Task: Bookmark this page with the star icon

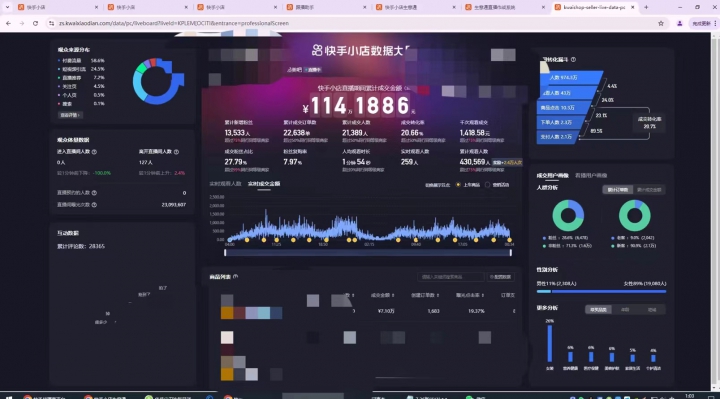Action: point(661,23)
